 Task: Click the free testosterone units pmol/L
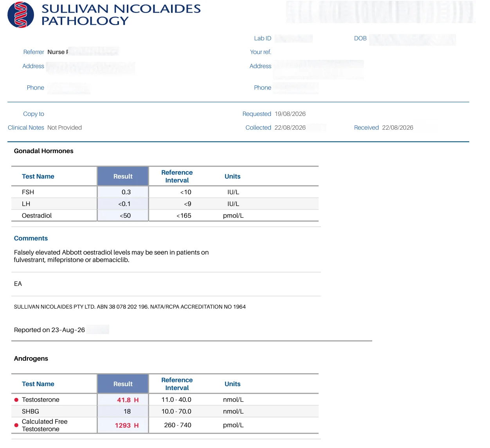point(233,425)
